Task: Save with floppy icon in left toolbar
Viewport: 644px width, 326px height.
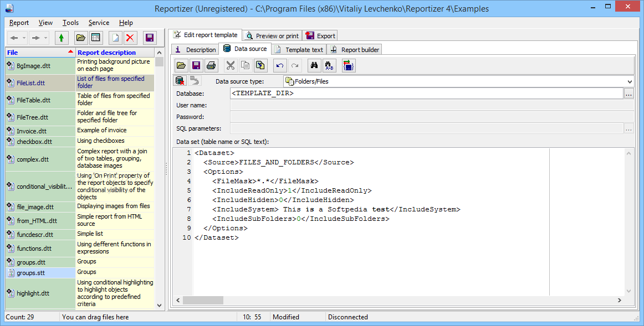Action: click(x=150, y=38)
